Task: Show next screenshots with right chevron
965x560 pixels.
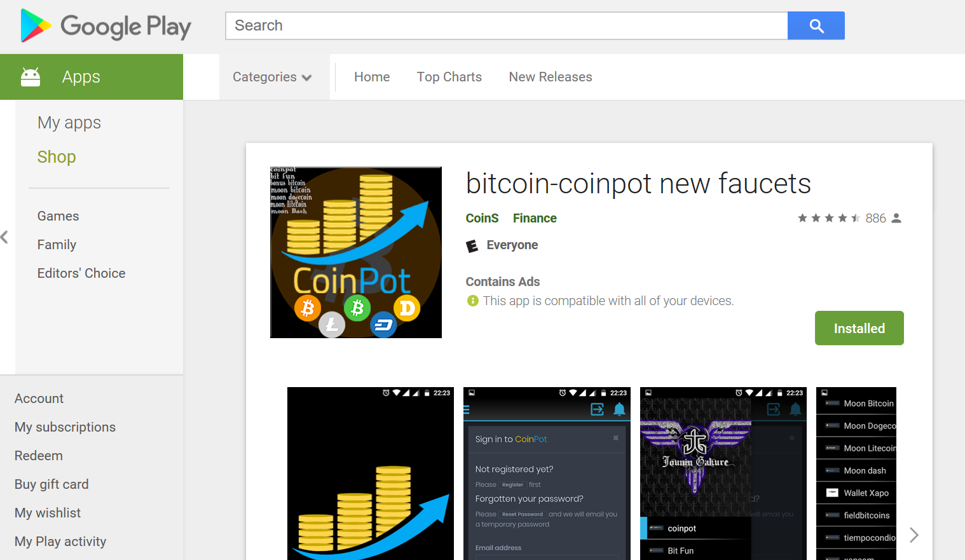Action: [914, 535]
